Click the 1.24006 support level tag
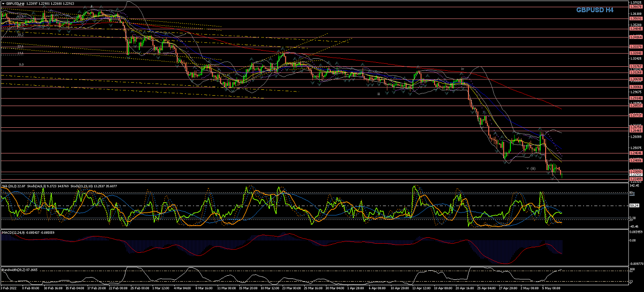The height and width of the screenshot is (292, 644). (x=635, y=160)
